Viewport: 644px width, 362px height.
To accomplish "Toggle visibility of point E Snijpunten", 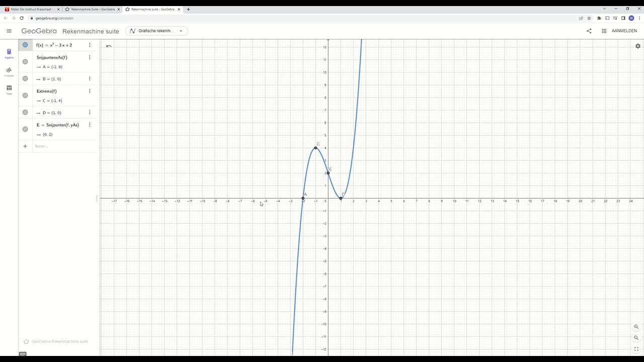I will click(25, 129).
